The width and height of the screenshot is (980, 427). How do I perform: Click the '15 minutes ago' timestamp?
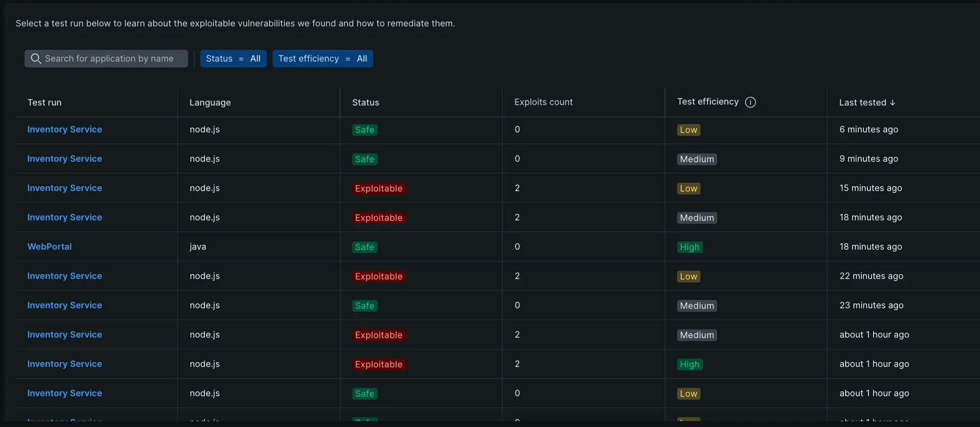(871, 188)
